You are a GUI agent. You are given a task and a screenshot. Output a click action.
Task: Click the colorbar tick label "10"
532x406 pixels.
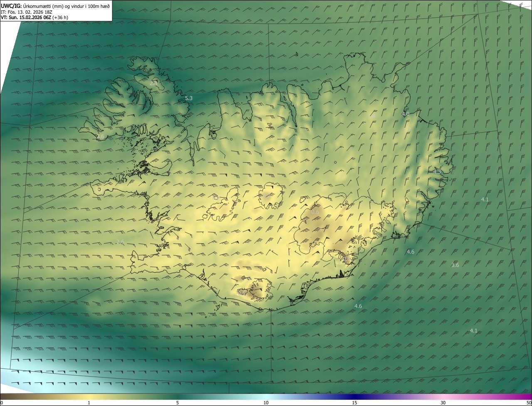(x=266, y=403)
